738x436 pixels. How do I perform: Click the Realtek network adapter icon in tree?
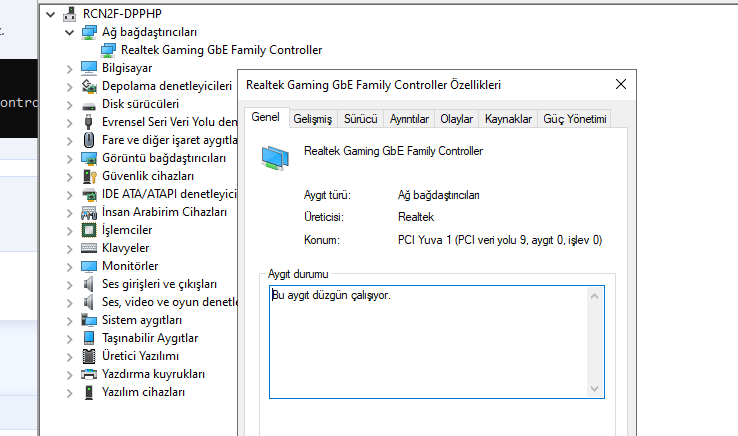pyautogui.click(x=109, y=50)
